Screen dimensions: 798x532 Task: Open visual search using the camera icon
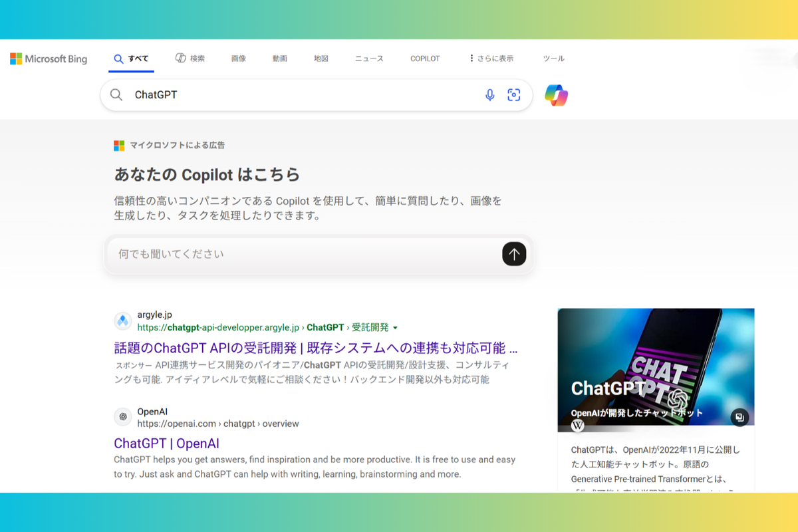(x=514, y=95)
